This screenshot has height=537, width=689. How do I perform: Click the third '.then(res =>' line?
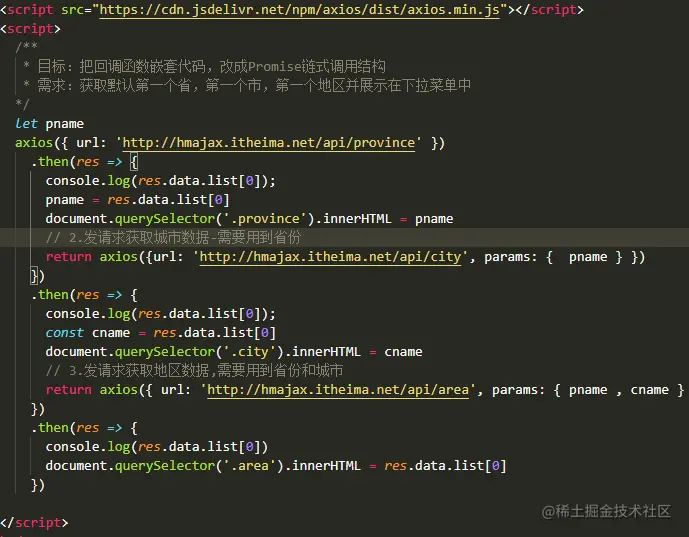[x=84, y=428]
